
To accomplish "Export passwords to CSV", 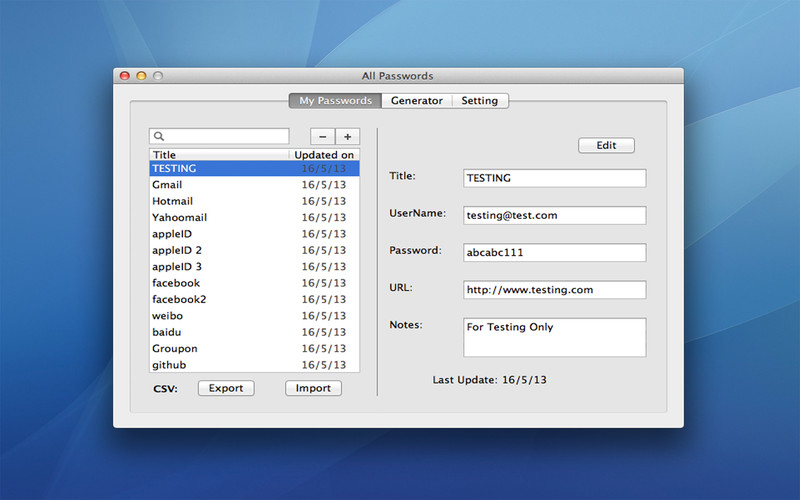I will [226, 388].
